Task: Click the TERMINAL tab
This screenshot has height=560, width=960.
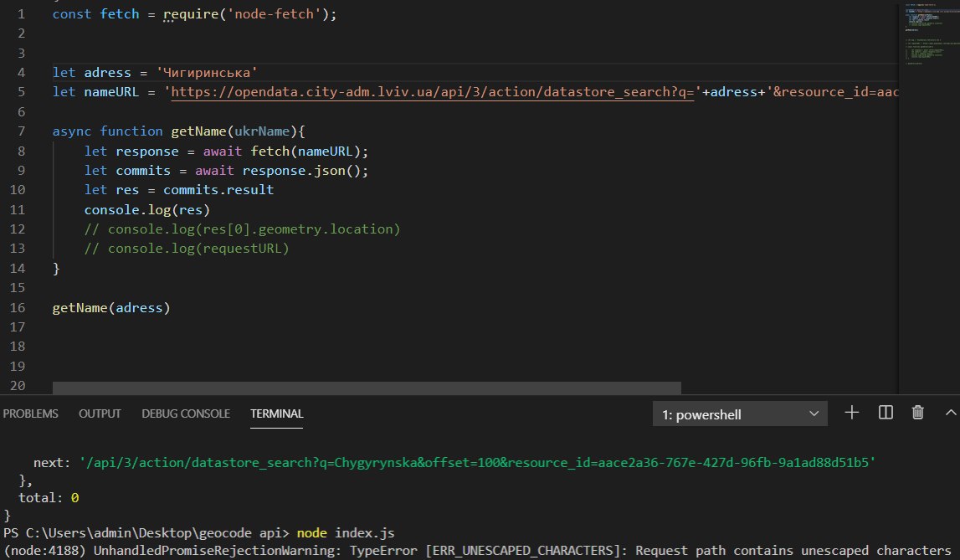Action: [x=276, y=414]
